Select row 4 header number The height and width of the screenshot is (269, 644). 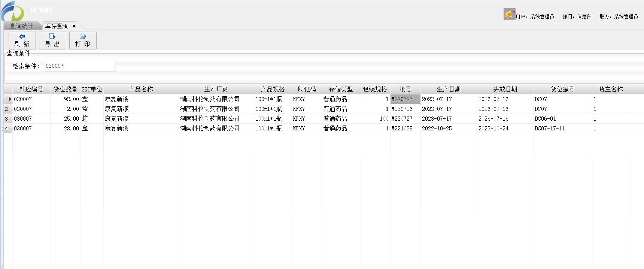click(x=8, y=129)
